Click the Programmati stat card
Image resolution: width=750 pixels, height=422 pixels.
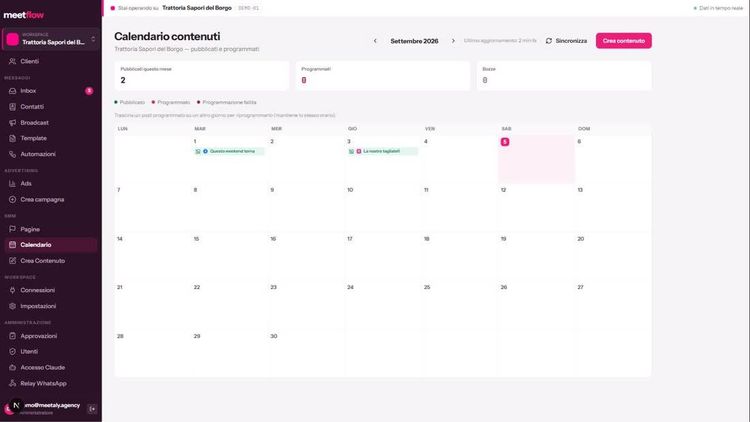tap(383, 76)
